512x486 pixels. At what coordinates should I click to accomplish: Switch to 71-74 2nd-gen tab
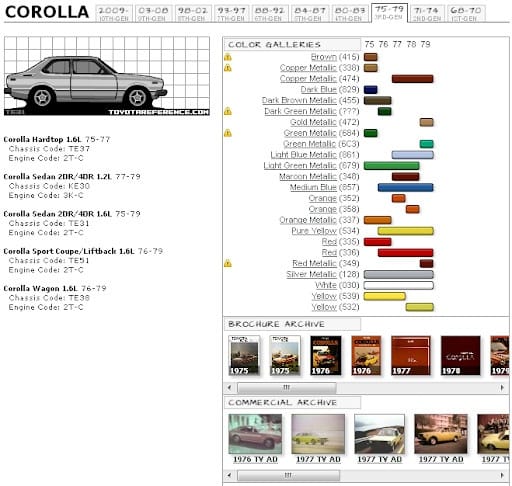pyautogui.click(x=427, y=14)
